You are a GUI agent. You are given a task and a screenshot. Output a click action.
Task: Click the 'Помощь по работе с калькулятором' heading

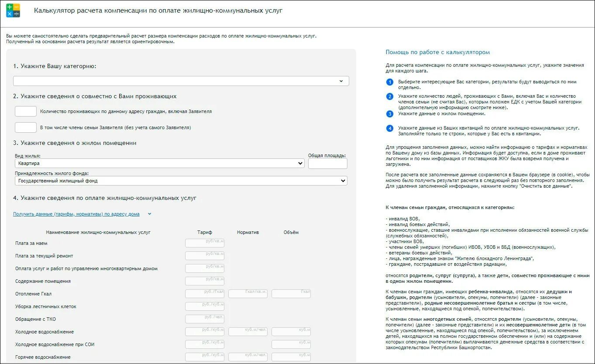coord(437,52)
